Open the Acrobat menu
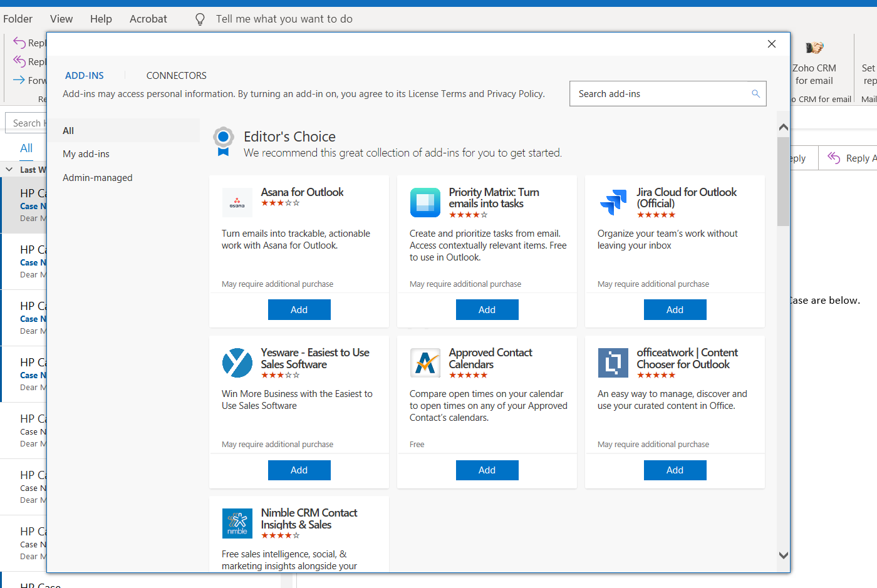 pos(148,19)
